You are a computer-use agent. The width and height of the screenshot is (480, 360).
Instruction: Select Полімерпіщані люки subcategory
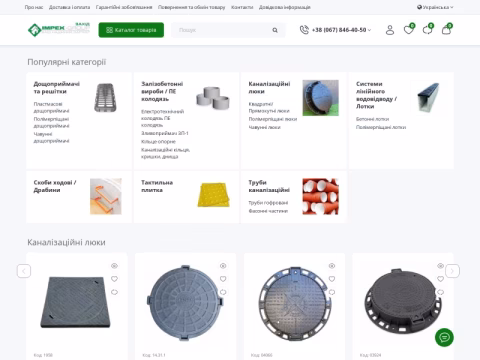[273, 119]
